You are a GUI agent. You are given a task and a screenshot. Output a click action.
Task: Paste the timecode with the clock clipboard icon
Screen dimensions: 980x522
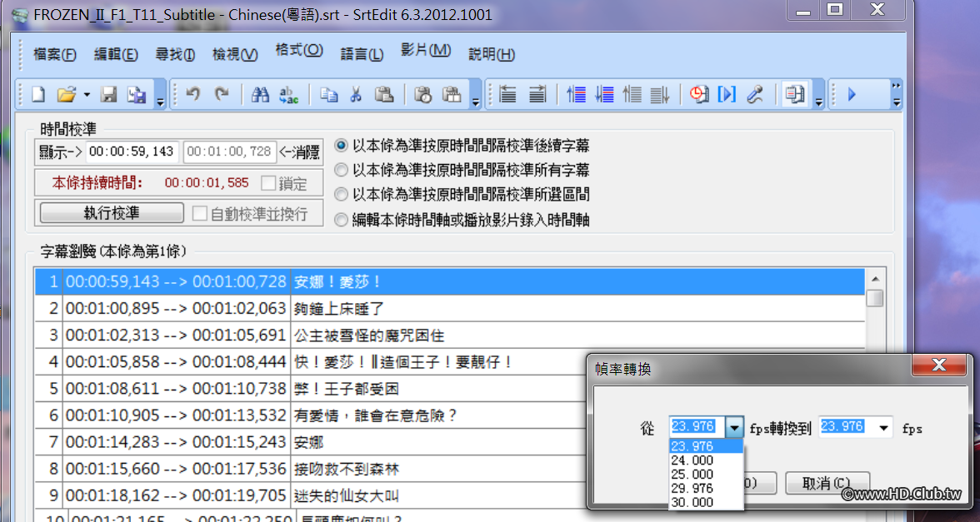[423, 94]
